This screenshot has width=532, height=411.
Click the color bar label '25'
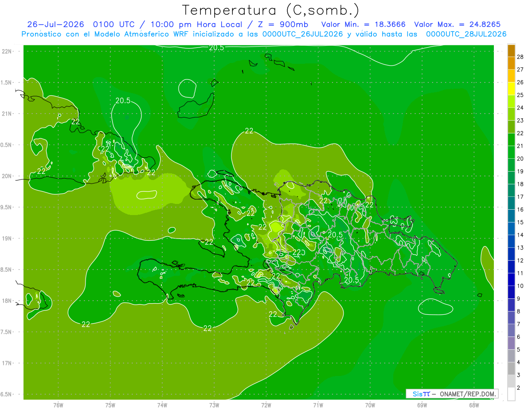(x=520, y=95)
